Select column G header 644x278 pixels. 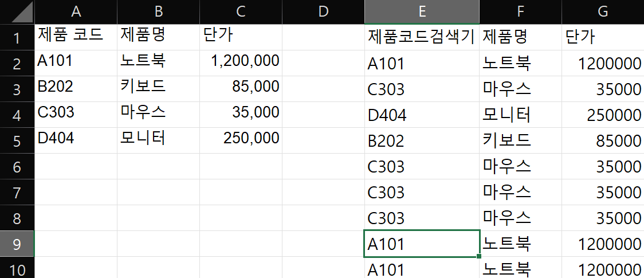tap(603, 12)
